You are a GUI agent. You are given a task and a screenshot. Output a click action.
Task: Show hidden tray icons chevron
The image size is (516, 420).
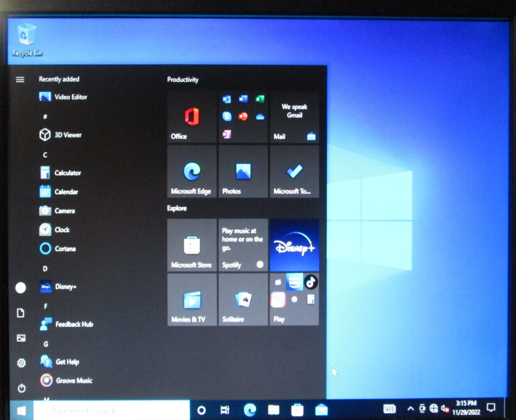(x=411, y=408)
